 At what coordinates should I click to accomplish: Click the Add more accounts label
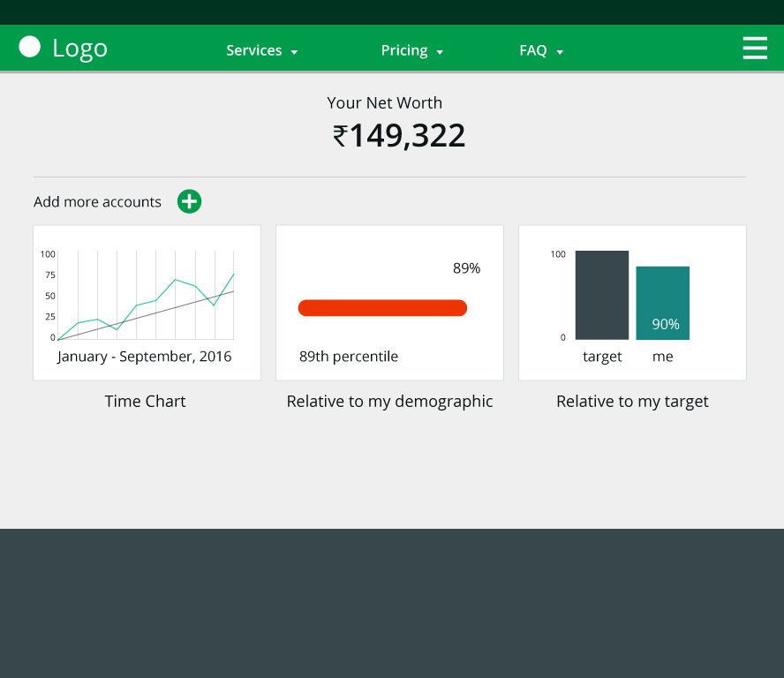point(97,201)
